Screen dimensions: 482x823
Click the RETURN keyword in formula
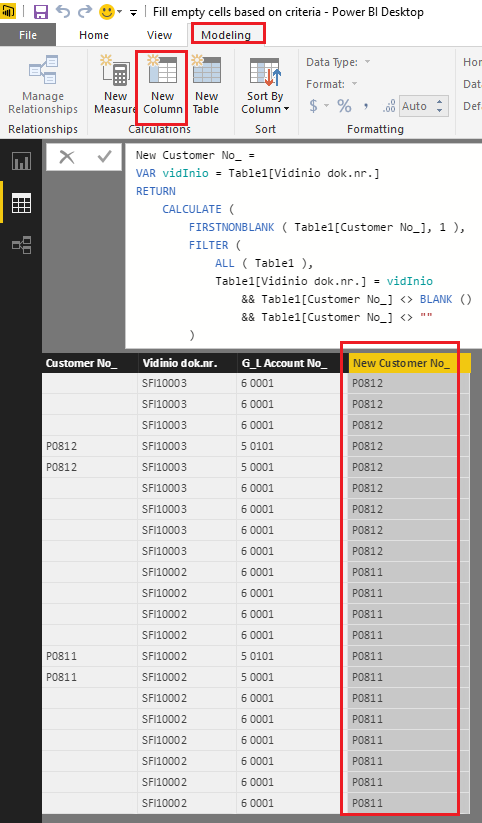coord(156,191)
